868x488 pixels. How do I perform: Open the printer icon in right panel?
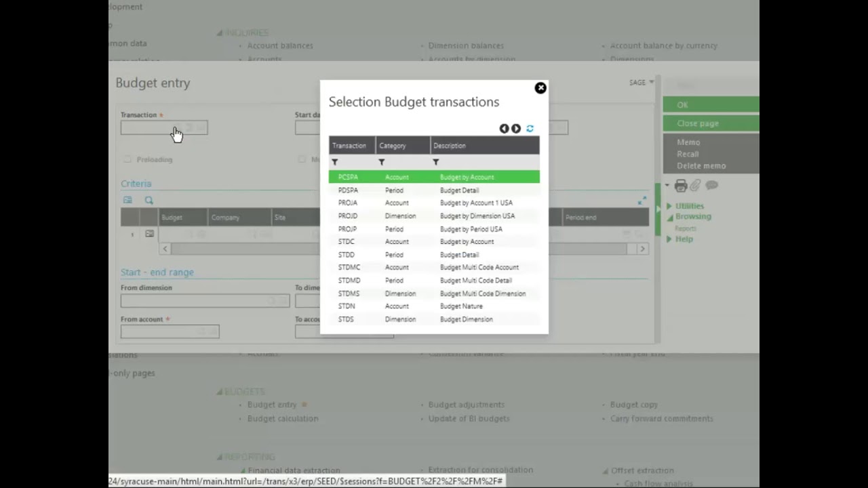(681, 186)
